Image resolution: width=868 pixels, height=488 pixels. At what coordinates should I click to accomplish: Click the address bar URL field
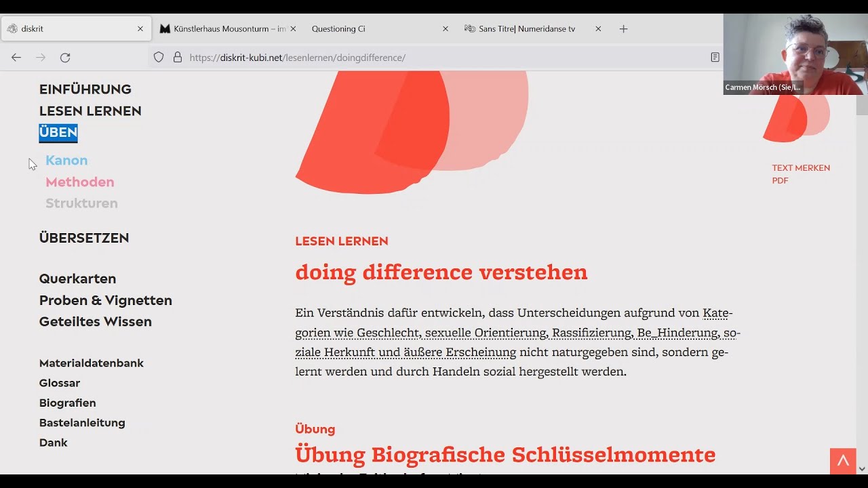tap(434, 58)
